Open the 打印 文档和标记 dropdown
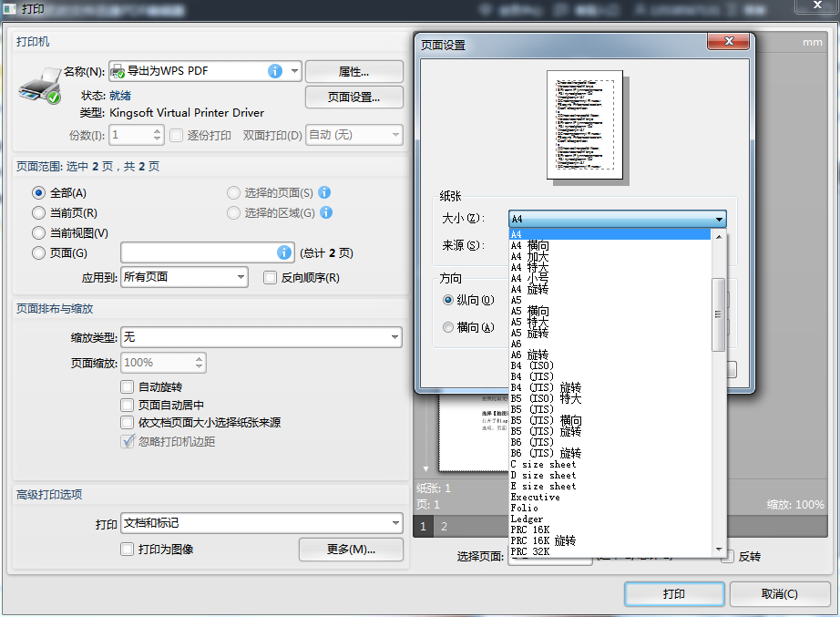The width and height of the screenshot is (840, 617). [261, 523]
